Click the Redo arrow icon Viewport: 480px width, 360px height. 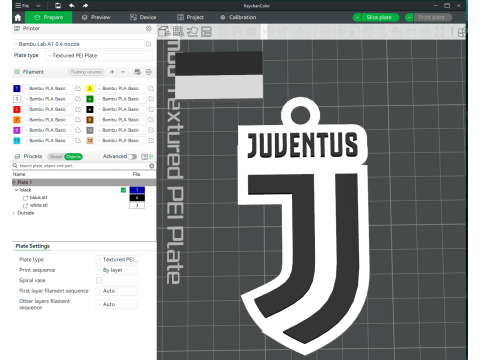[x=85, y=5]
